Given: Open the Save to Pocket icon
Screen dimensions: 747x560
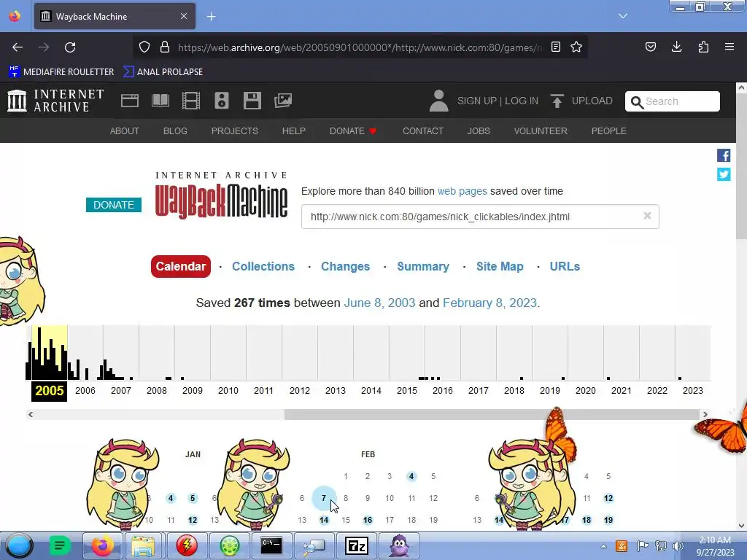Looking at the screenshot, I should [651, 47].
